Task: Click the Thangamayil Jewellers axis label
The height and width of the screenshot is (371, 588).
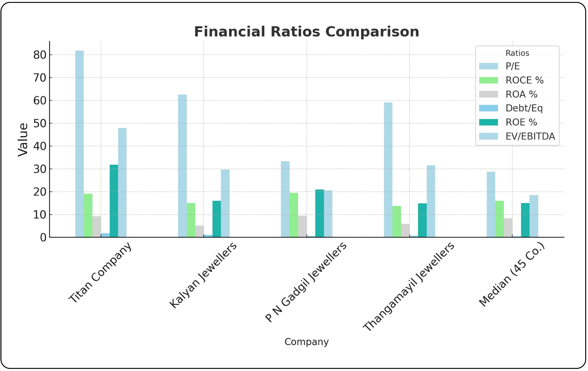Action: click(409, 287)
